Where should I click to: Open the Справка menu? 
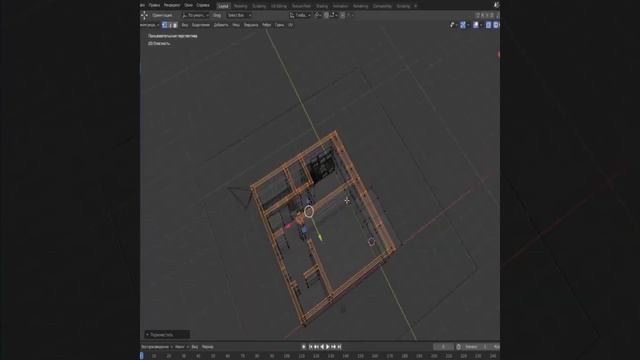point(203,5)
